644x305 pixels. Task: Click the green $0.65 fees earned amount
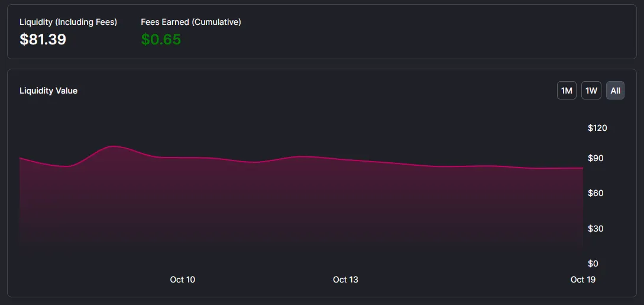(161, 40)
